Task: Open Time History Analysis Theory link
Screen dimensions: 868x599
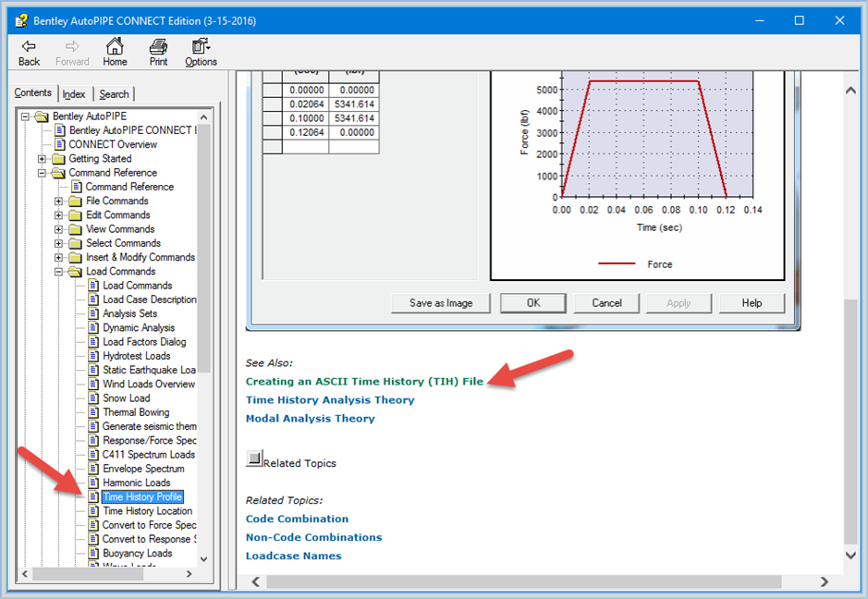Action: (x=330, y=399)
